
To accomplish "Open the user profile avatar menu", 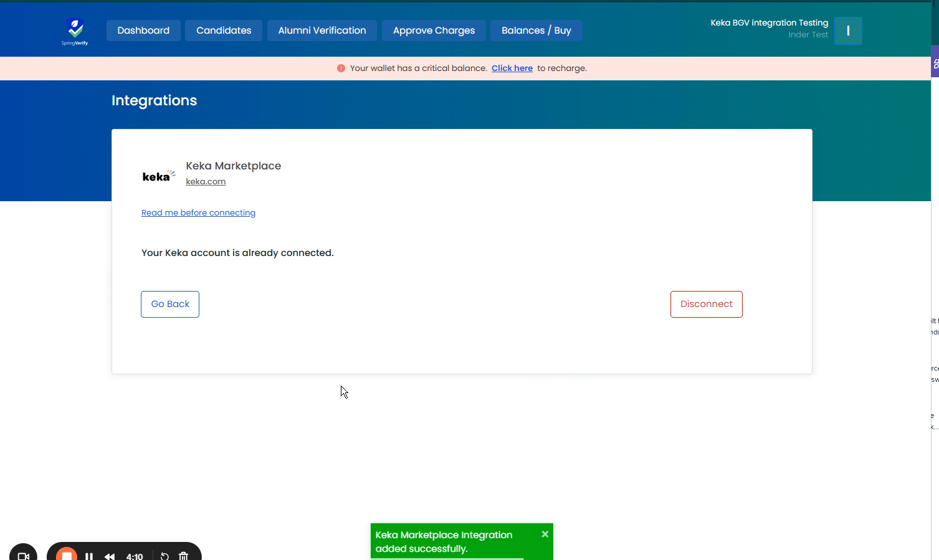I will point(847,31).
